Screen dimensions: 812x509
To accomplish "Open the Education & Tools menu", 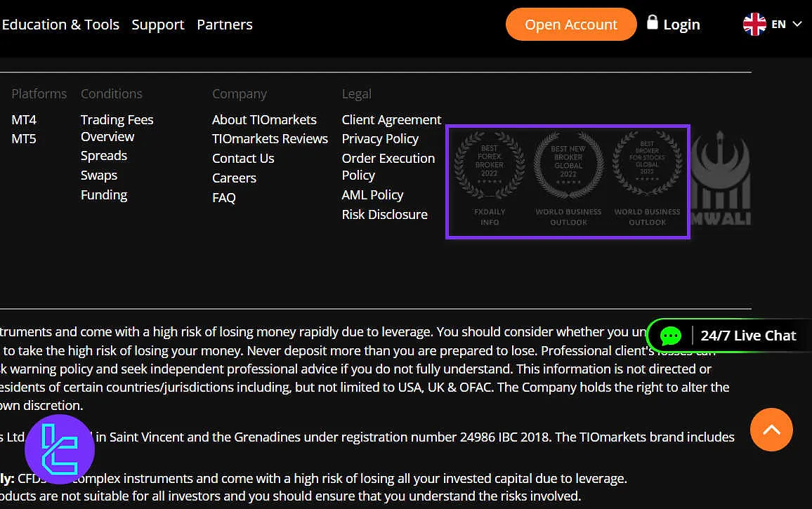I will pos(60,25).
